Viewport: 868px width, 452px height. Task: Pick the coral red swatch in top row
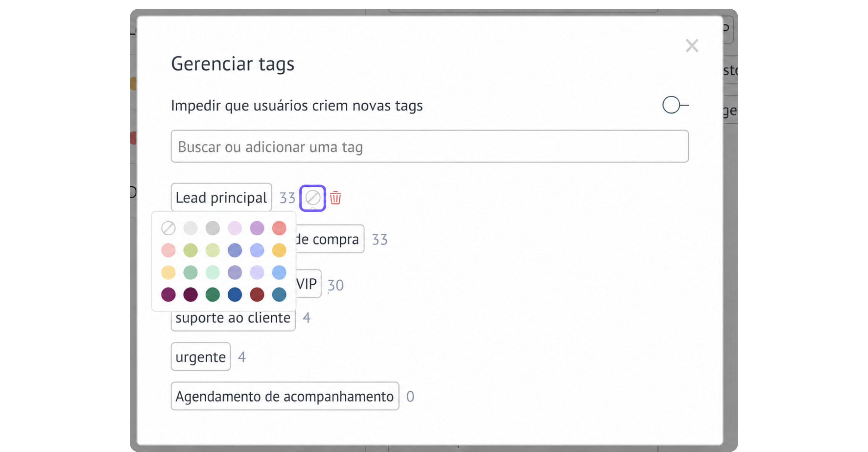pos(279,228)
